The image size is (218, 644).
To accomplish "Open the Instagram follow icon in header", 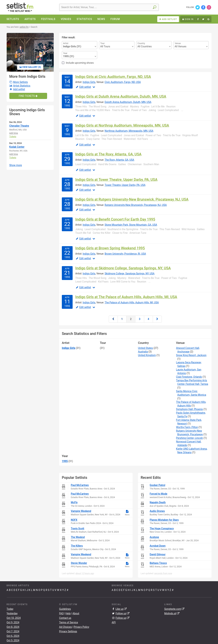I will pyautogui.click(x=209, y=7).
